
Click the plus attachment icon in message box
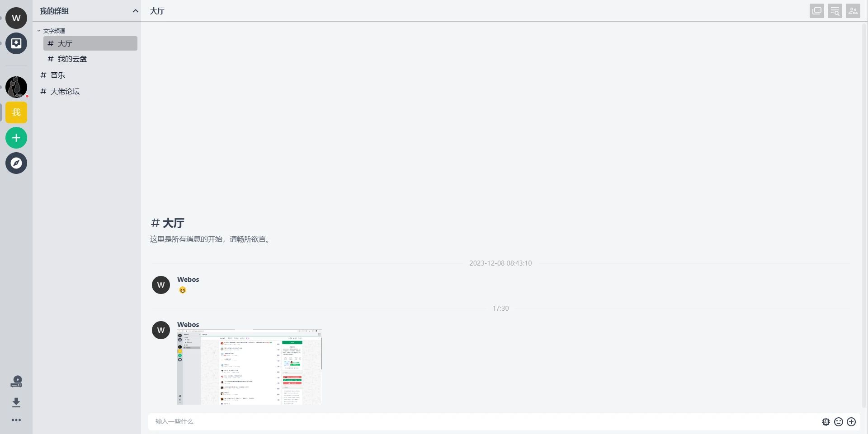point(851,422)
